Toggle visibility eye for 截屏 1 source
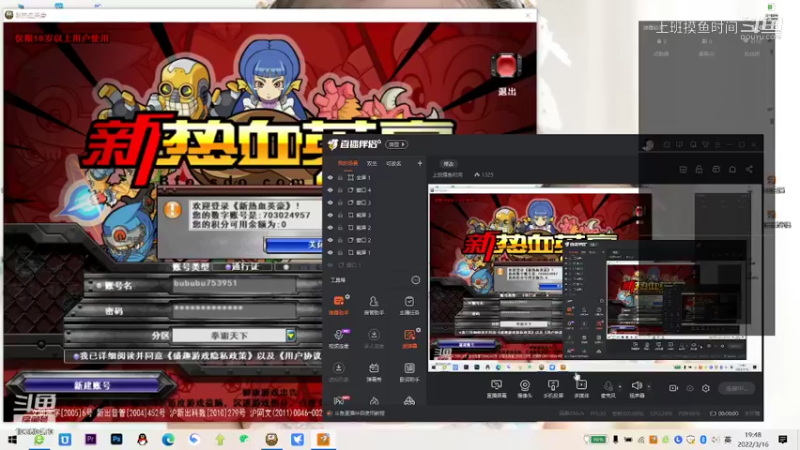This screenshot has width=800, height=450. [330, 253]
